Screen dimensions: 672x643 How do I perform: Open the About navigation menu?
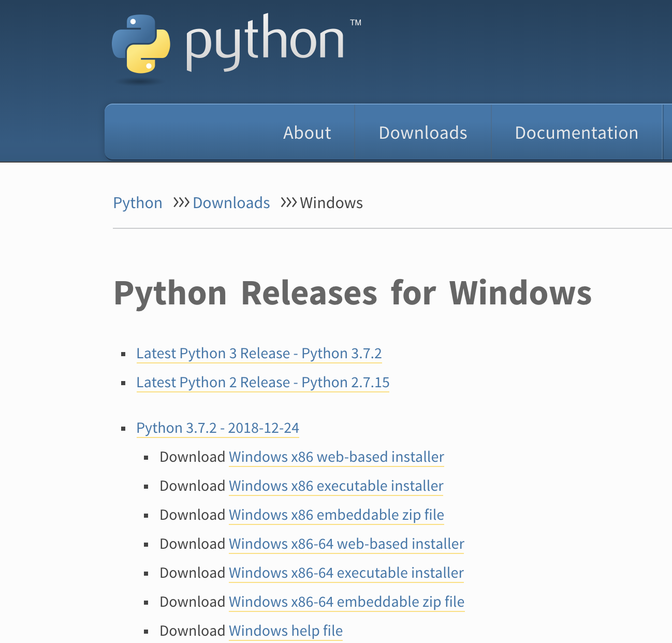[306, 133]
